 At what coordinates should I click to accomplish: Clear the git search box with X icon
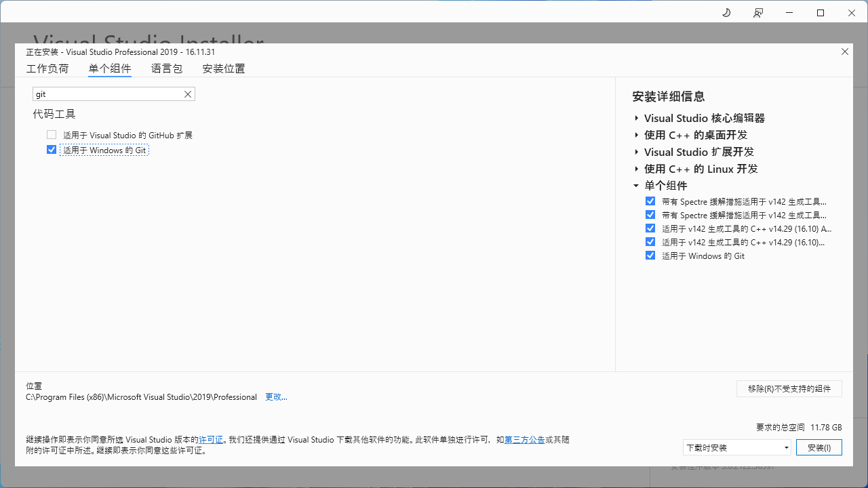tap(188, 94)
